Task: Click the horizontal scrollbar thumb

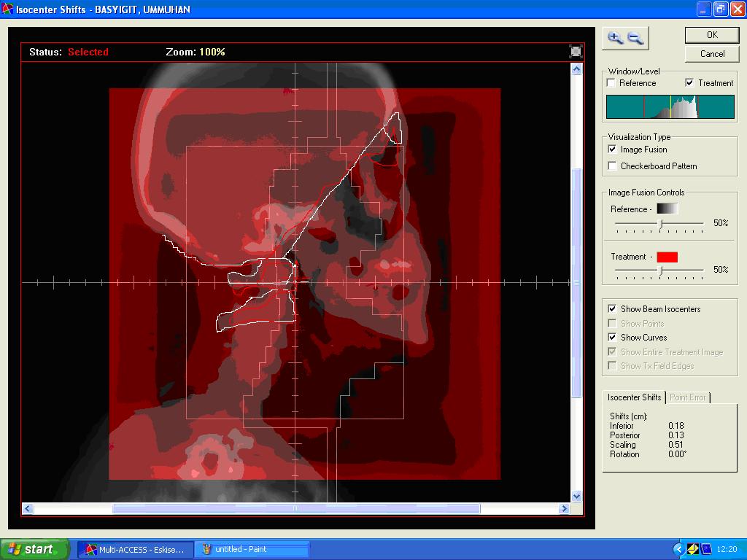Action: (296, 508)
